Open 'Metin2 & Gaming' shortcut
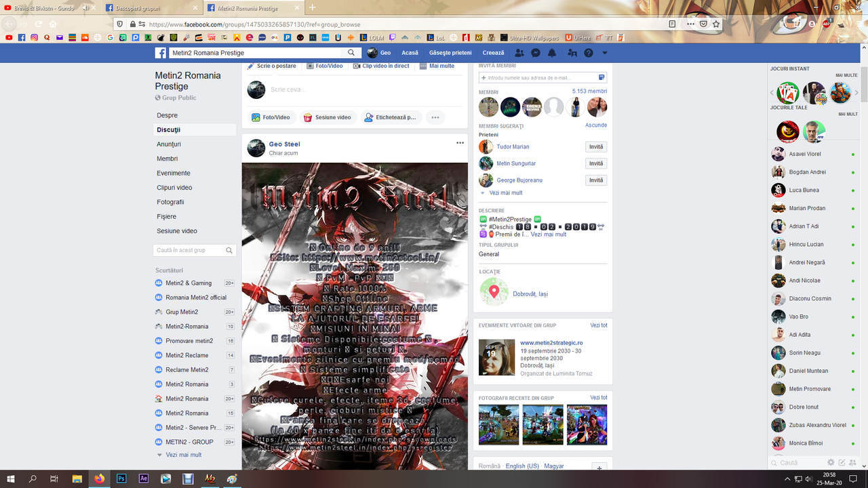Image resolution: width=868 pixels, height=488 pixels. 189,283
